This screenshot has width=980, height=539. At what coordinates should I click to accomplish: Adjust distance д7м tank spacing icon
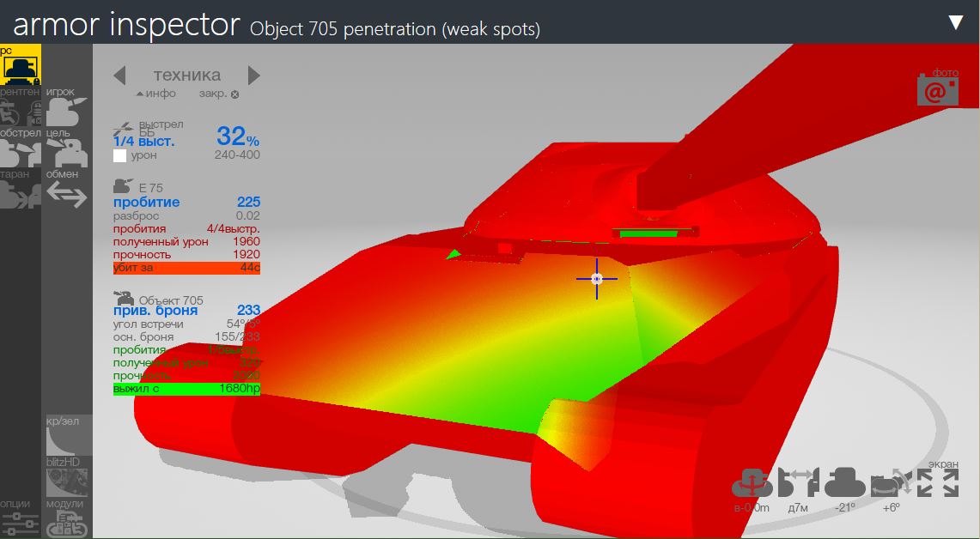click(x=798, y=483)
